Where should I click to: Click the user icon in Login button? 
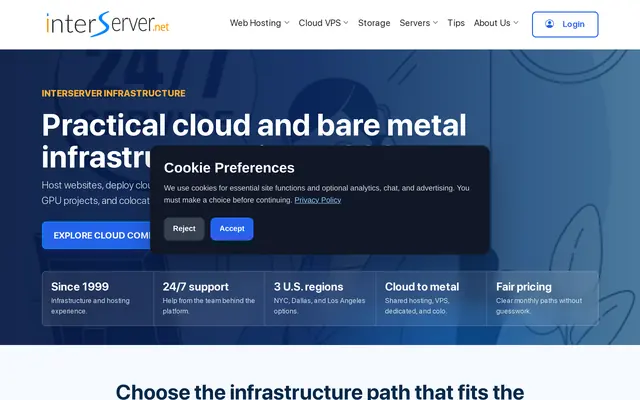pos(549,24)
